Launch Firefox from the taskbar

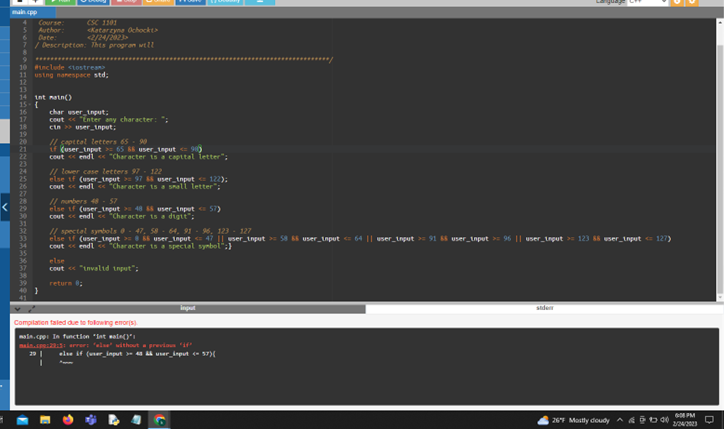click(x=68, y=420)
